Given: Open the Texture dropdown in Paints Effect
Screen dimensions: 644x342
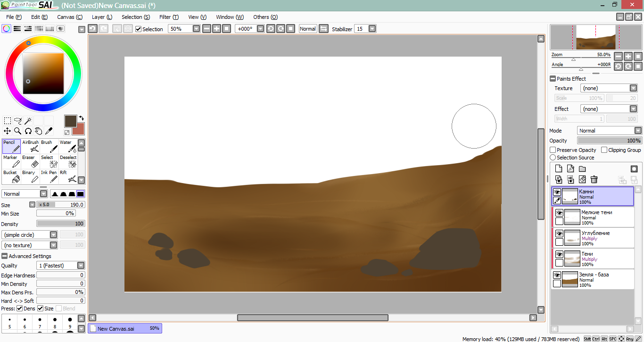Looking at the screenshot, I should click(x=633, y=88).
